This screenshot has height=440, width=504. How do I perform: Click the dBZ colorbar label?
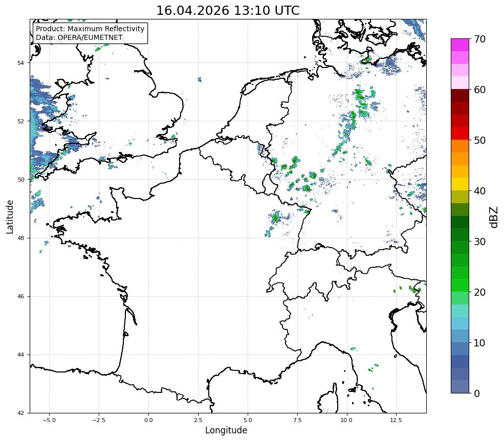coord(494,217)
